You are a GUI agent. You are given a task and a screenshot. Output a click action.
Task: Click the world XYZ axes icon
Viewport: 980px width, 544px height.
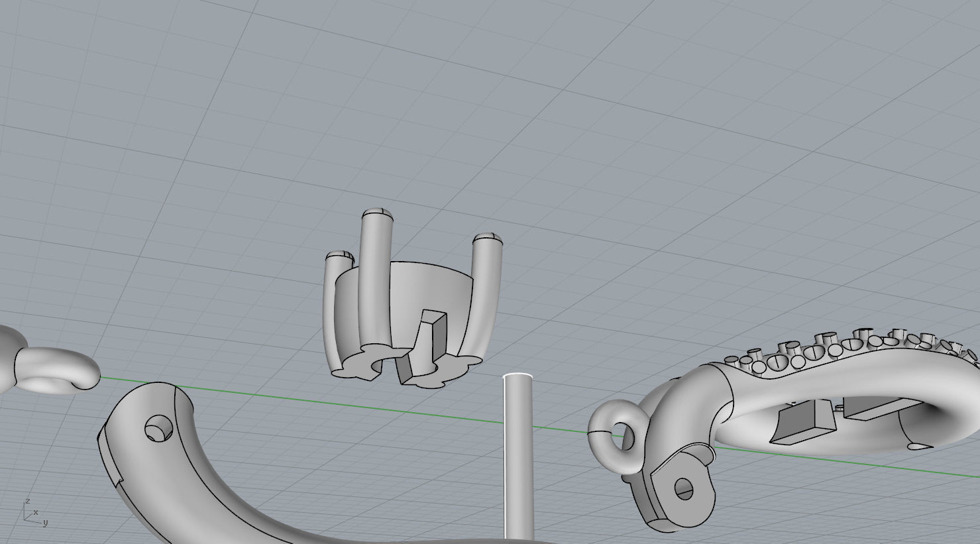35,513
